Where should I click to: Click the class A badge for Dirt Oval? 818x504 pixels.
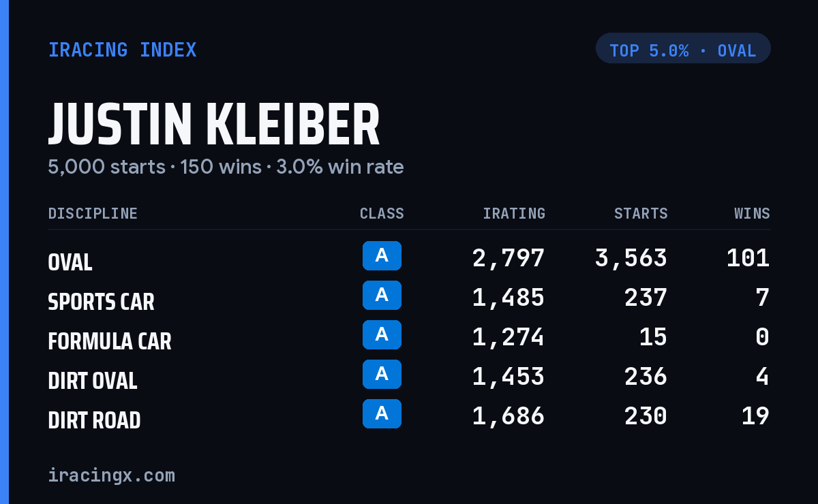coord(382,375)
